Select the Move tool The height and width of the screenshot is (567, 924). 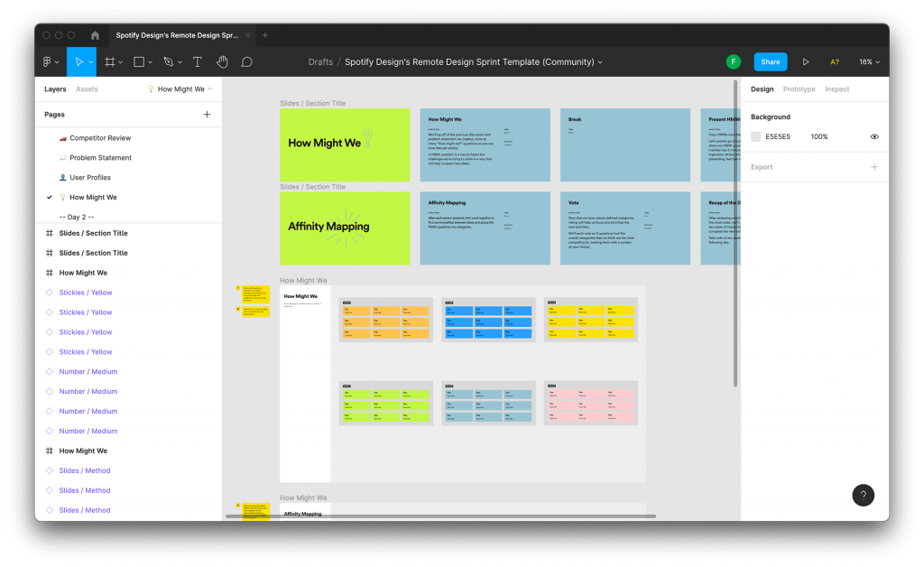click(x=79, y=62)
